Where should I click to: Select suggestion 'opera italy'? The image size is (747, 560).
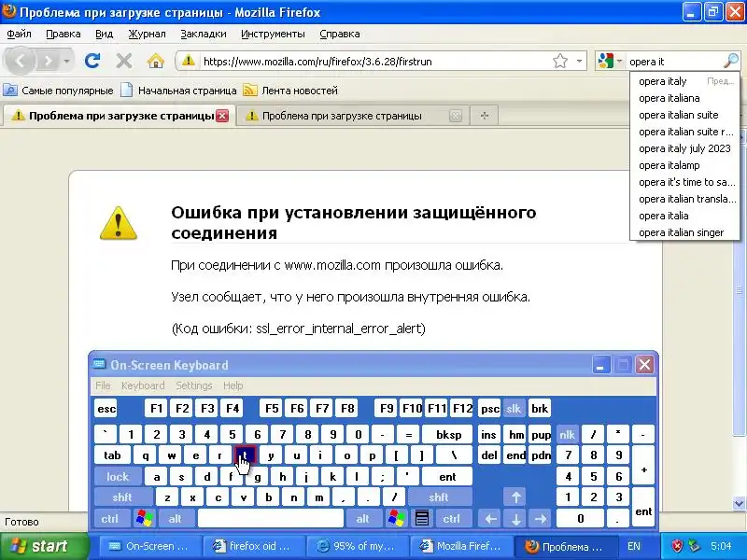coord(684,81)
